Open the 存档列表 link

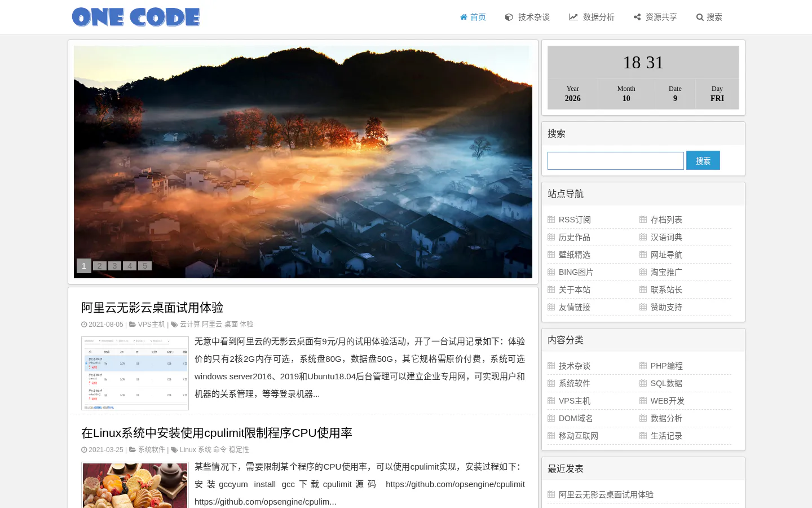coord(667,220)
